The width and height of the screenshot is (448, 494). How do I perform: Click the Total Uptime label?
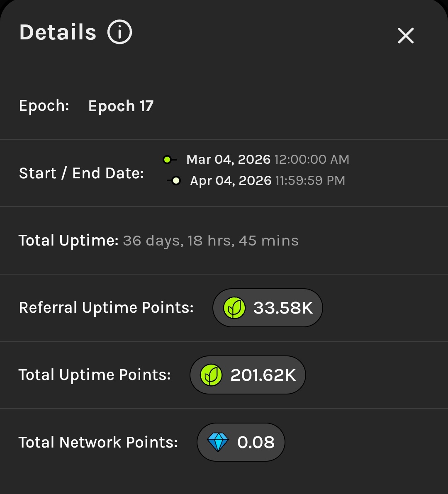click(x=68, y=241)
